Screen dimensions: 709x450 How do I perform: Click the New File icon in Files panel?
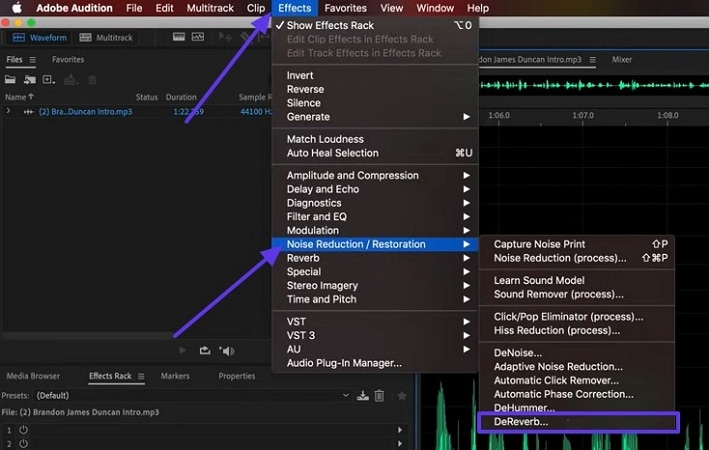tap(48, 80)
